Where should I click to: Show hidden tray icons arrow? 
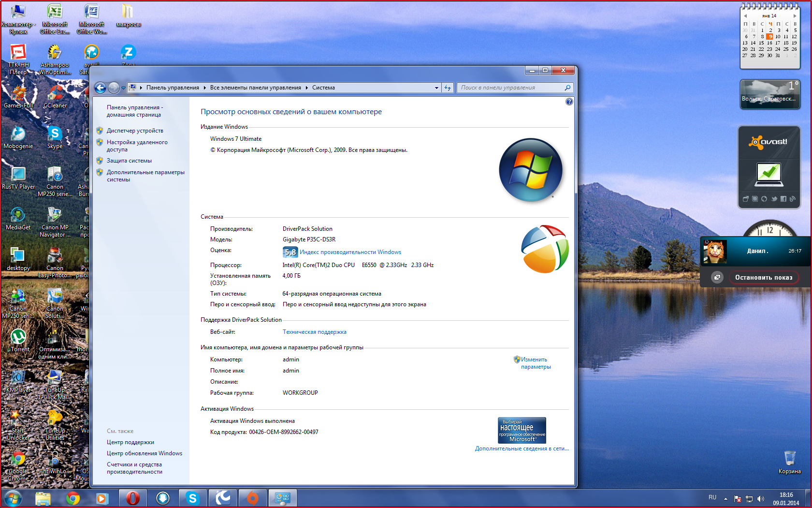click(725, 498)
